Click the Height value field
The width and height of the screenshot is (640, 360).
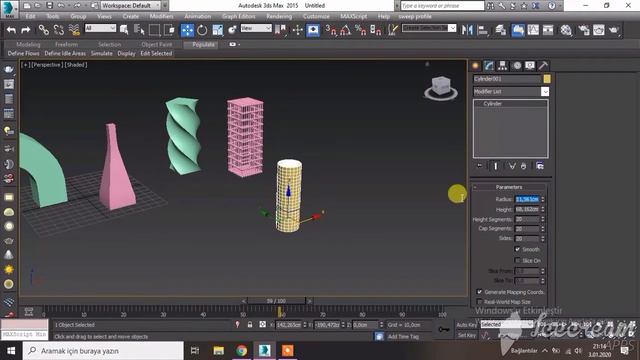(x=527, y=209)
